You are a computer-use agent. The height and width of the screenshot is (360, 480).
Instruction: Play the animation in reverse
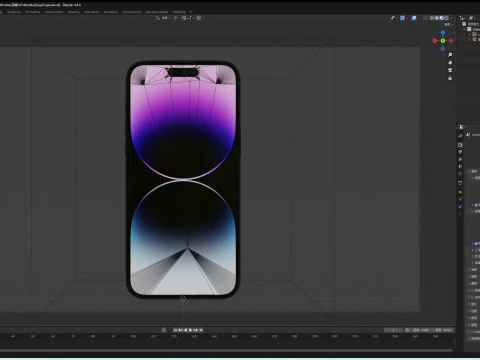(186, 330)
